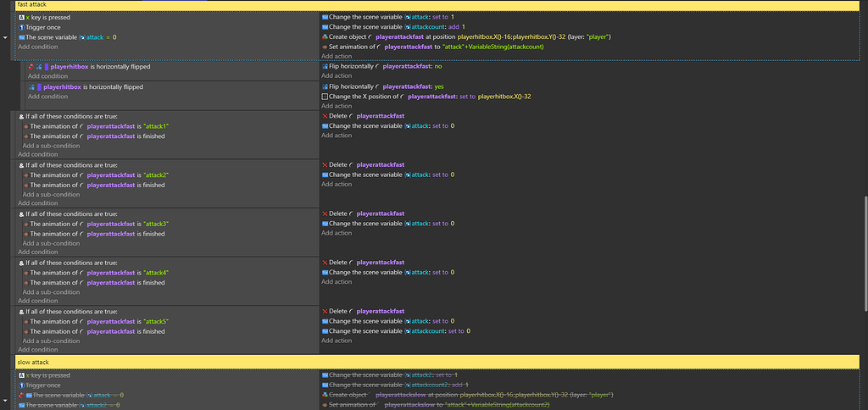Click the keyboard icon in disabled slow attack x key condition
The width and height of the screenshot is (868, 410).
tap(21, 375)
